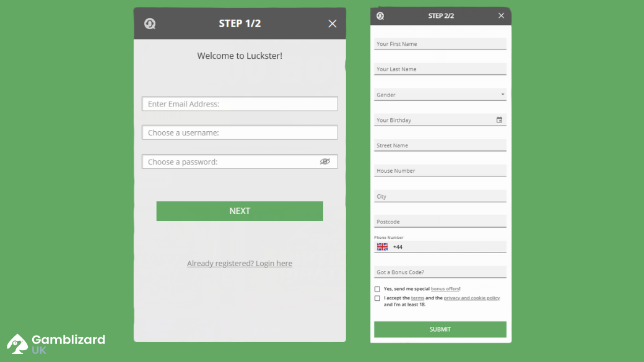The width and height of the screenshot is (644, 362).
Task: Focus the Your First Name field
Action: 440,44
